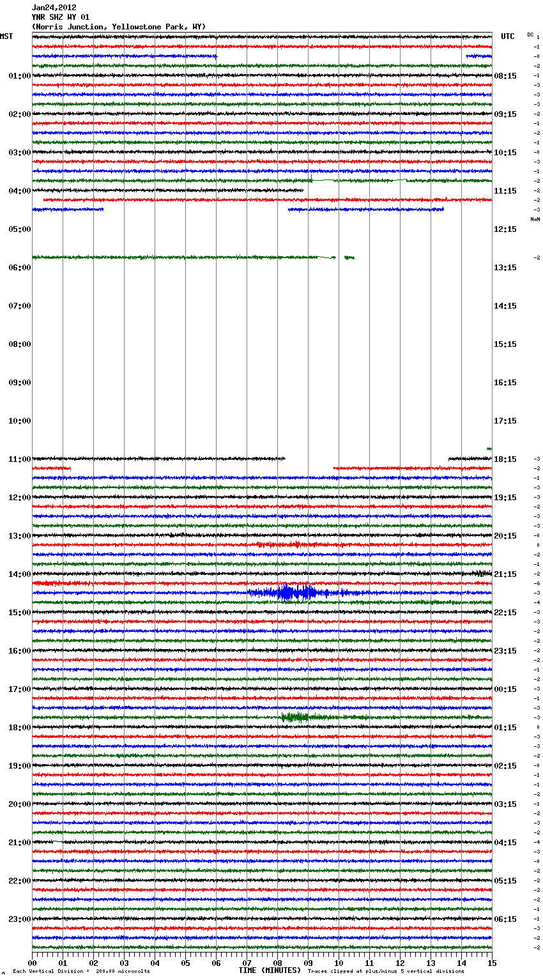Select the 07:00 MST time label
This screenshot has width=543, height=980.
click(x=20, y=306)
